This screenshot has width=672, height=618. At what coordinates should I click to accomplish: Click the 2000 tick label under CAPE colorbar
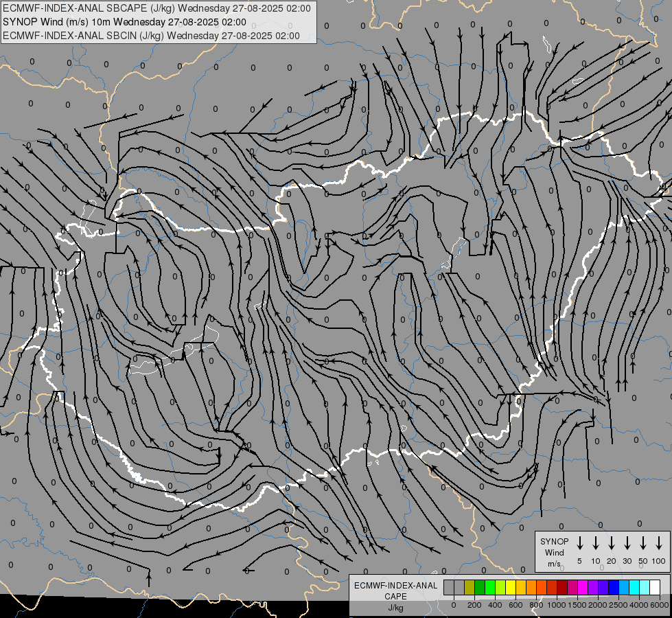click(x=597, y=605)
